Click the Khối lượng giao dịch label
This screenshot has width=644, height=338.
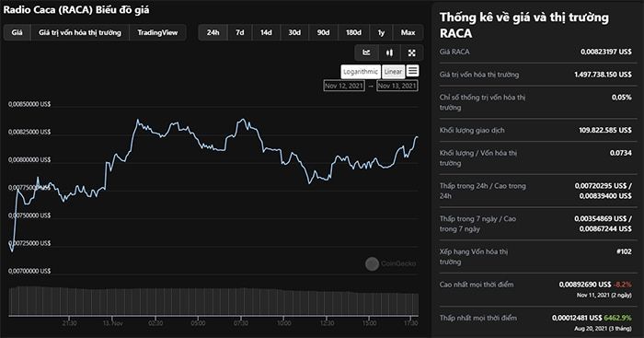pos(472,131)
